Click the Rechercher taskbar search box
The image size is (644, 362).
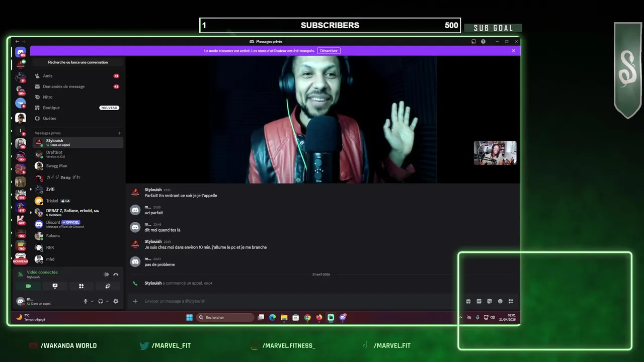pos(225,317)
